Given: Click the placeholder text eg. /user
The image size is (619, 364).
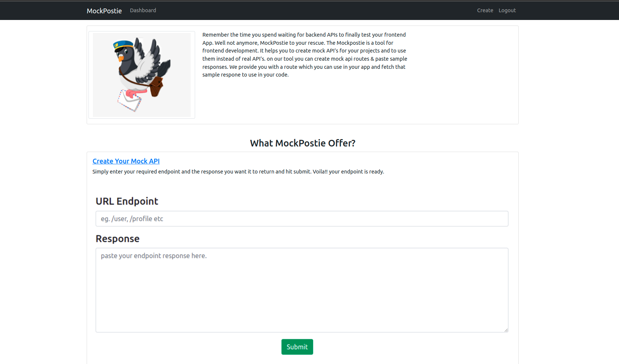Looking at the screenshot, I should (x=131, y=219).
